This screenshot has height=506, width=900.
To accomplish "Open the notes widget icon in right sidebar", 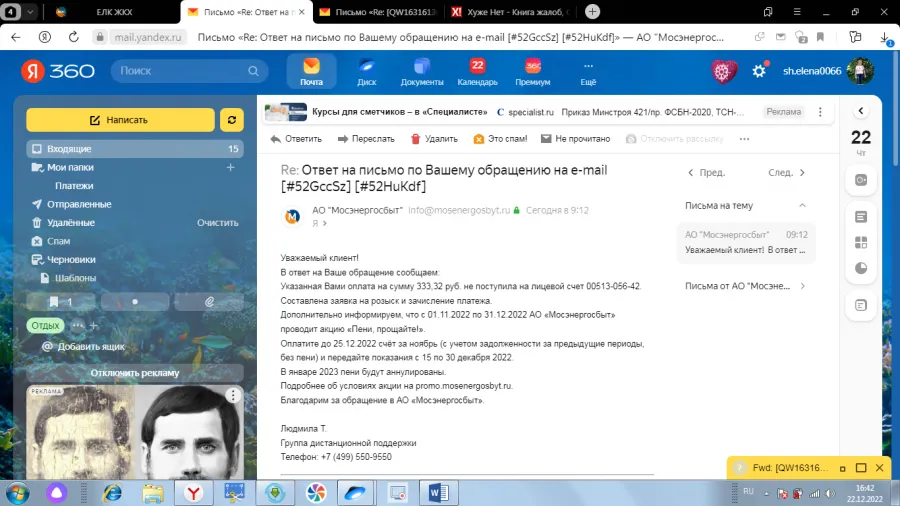I will 861,217.
